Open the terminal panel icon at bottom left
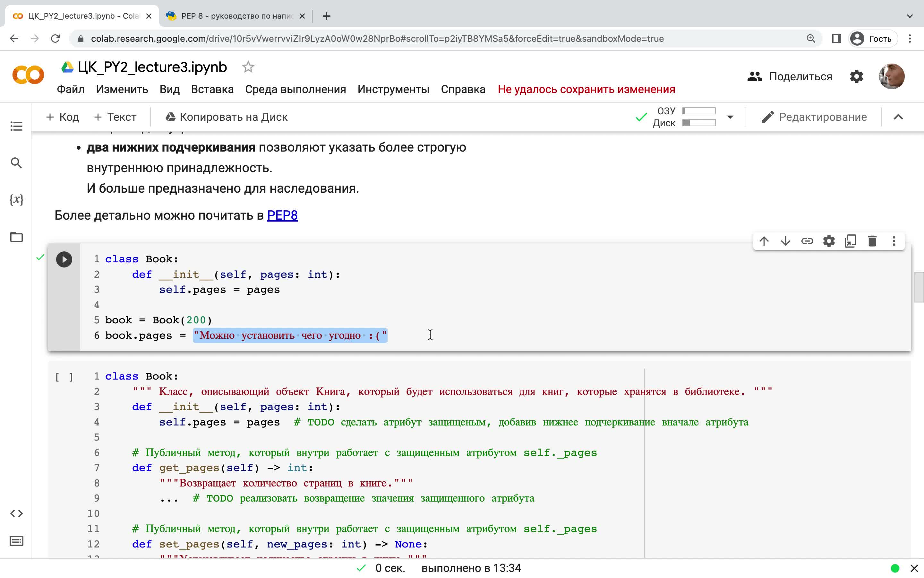This screenshot has width=924, height=578. (x=16, y=541)
